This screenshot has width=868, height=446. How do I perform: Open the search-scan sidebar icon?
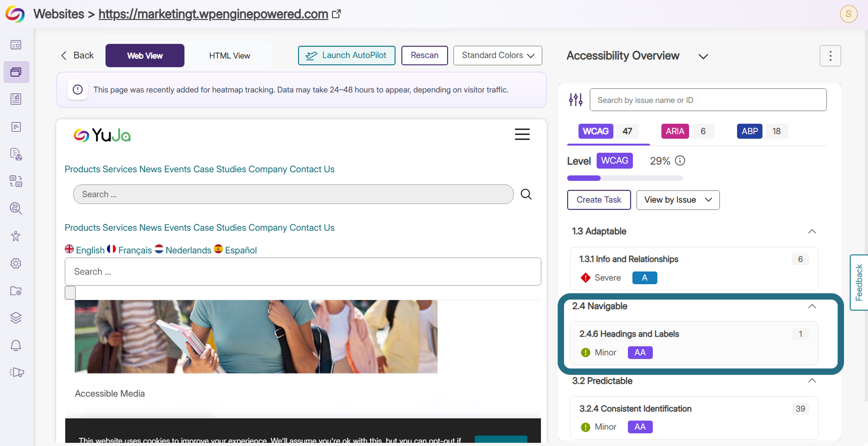click(x=16, y=208)
